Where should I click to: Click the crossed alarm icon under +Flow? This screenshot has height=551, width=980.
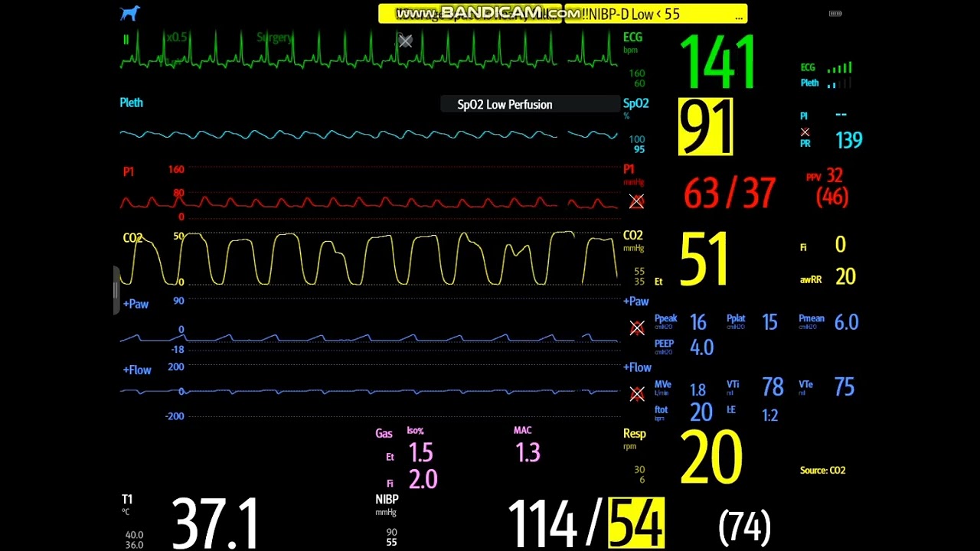point(636,393)
